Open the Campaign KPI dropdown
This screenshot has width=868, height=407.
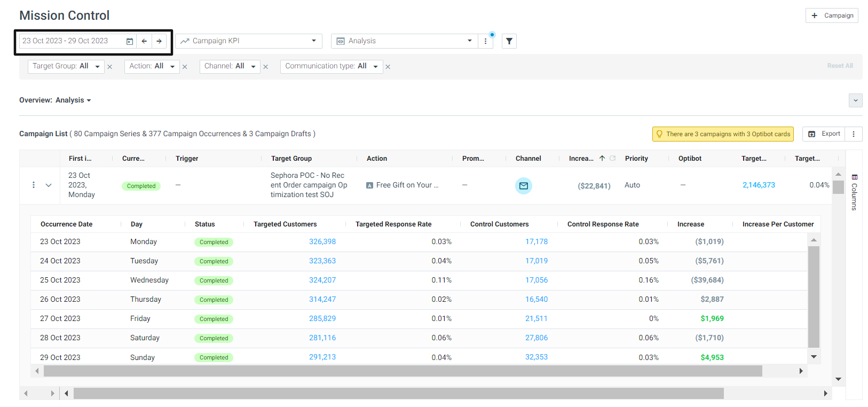(x=249, y=41)
